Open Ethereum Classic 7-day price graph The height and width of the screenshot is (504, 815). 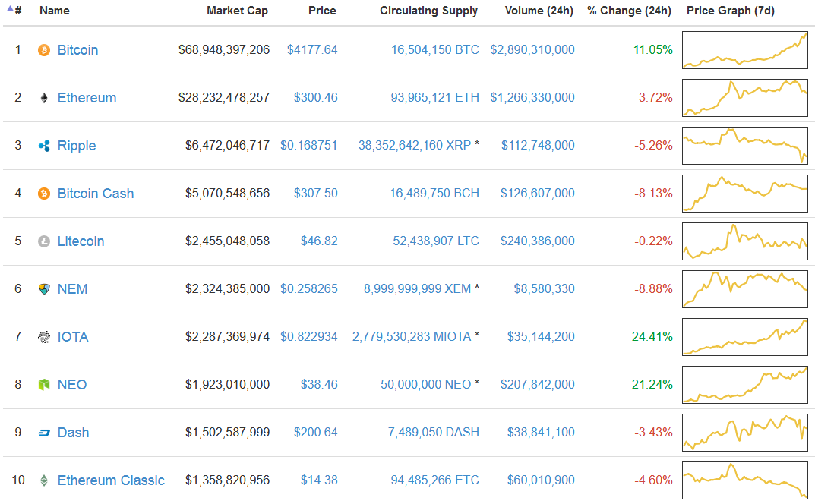pyautogui.click(x=745, y=480)
